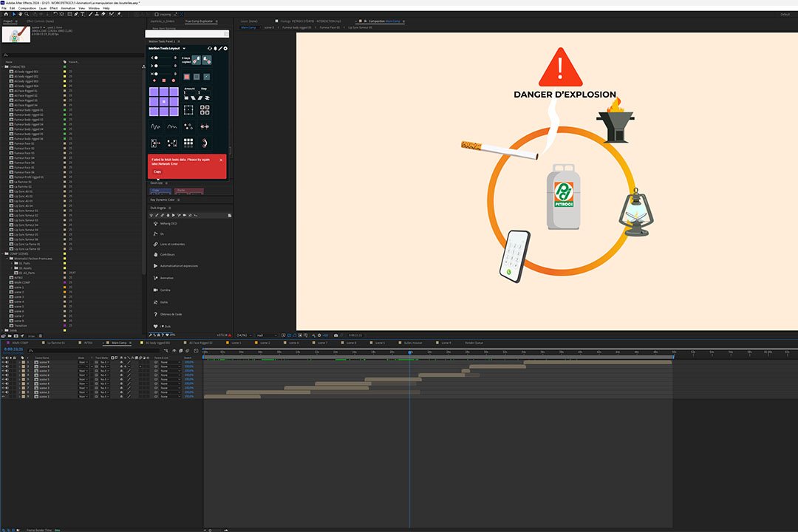Screen dimensions: 798x532
Task: Select the Brush tool
Action: point(91,14)
